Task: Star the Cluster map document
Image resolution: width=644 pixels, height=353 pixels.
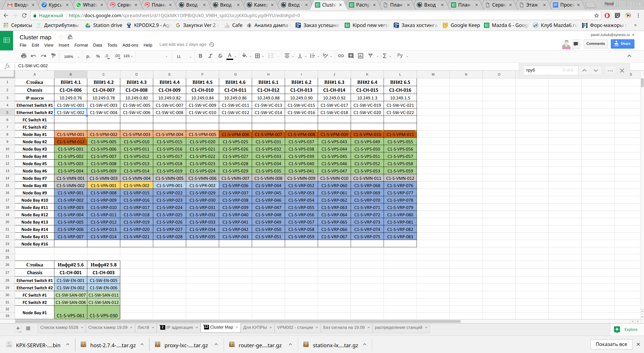Action: pos(61,37)
